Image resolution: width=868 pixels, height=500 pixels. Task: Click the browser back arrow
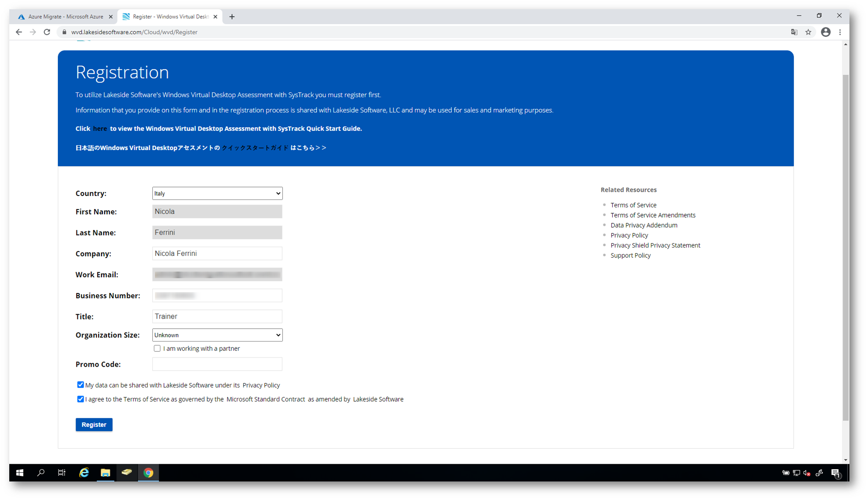point(19,32)
